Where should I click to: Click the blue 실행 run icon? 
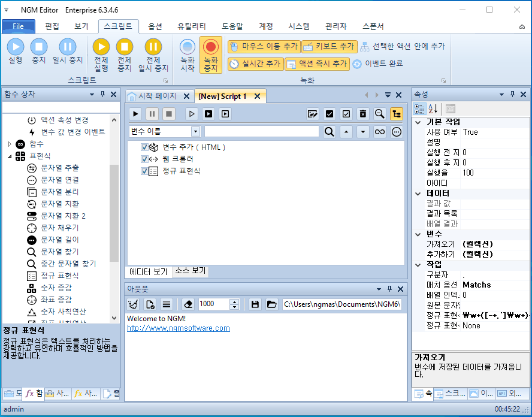pos(16,47)
